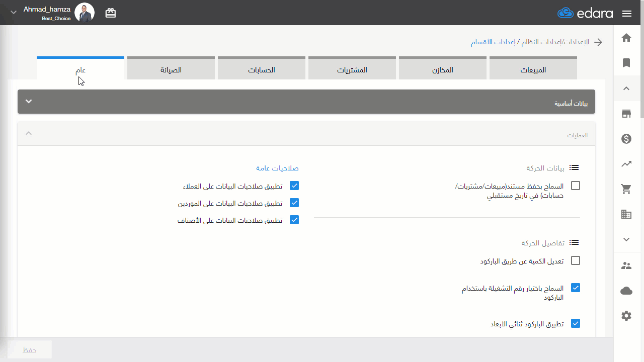644x362 pixels.
Task: Collapse sidebar group with up chevron
Action: (x=626, y=88)
